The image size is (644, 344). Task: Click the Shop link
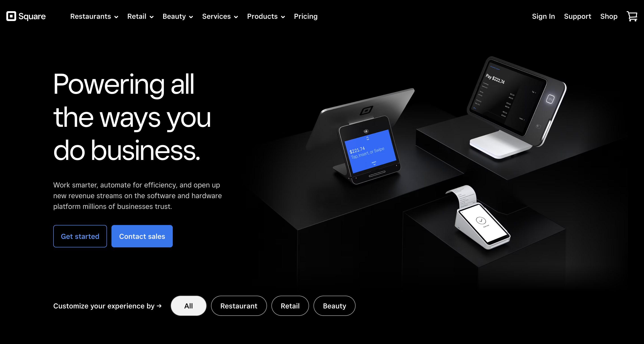pos(609,16)
